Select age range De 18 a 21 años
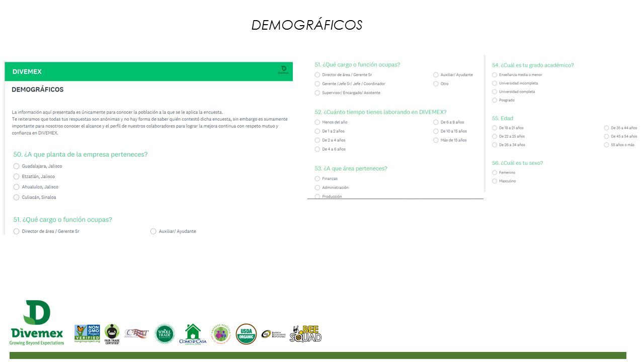 (x=495, y=128)
